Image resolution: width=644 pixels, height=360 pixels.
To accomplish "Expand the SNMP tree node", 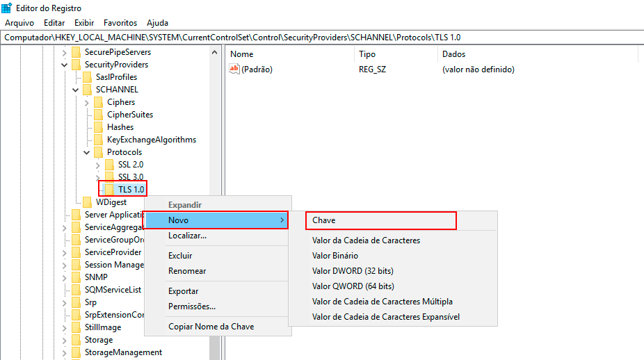I will pos(64,278).
